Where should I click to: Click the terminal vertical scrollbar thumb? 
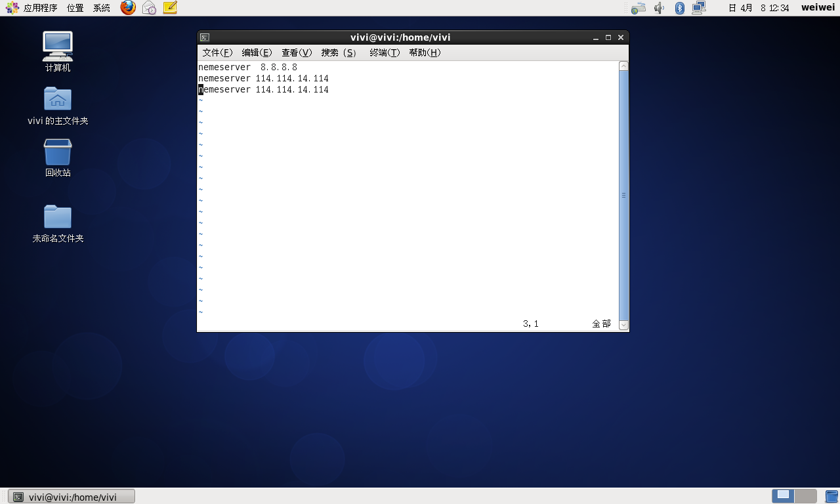(623, 195)
